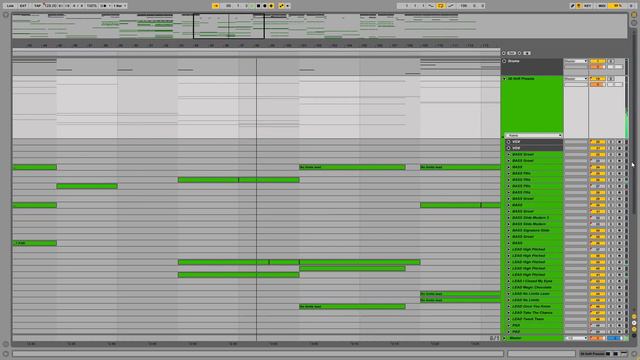This screenshot has height=360, width=640.
Task: Enable EXT external sync
Action: 23,6
